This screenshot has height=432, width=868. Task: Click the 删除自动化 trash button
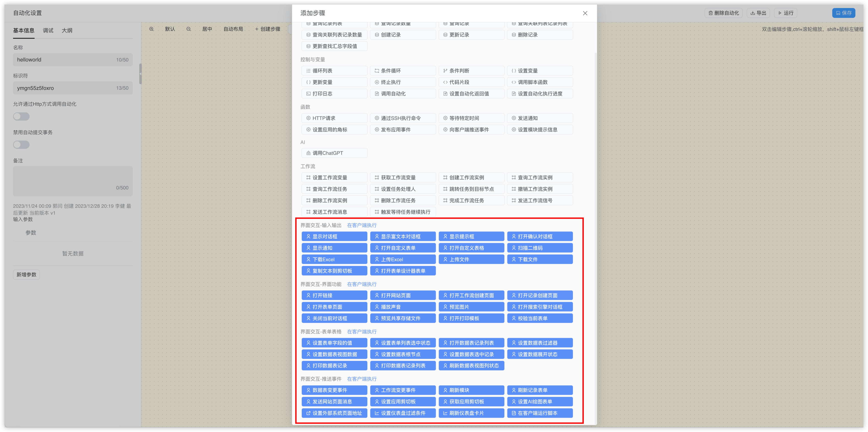pos(723,13)
